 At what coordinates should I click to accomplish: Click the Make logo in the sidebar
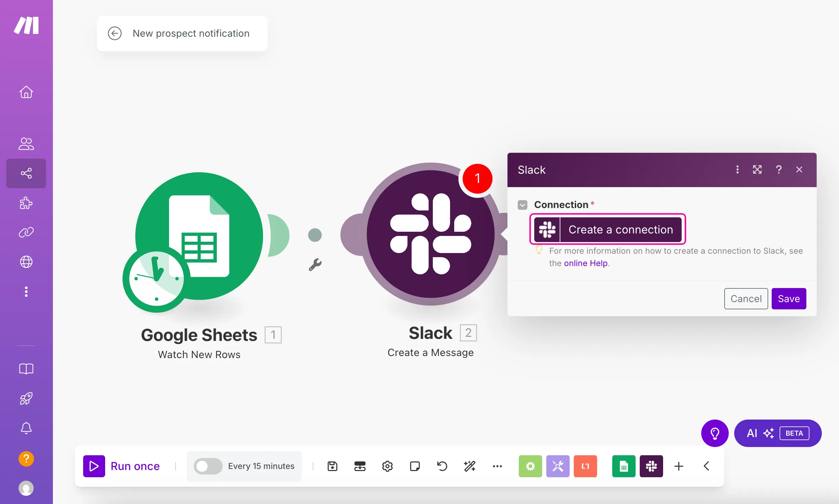tap(26, 25)
